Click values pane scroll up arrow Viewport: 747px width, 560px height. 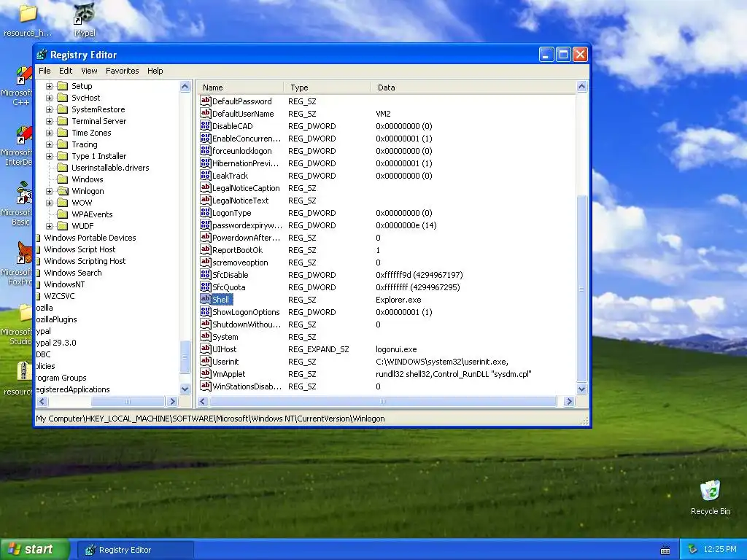[x=581, y=86]
